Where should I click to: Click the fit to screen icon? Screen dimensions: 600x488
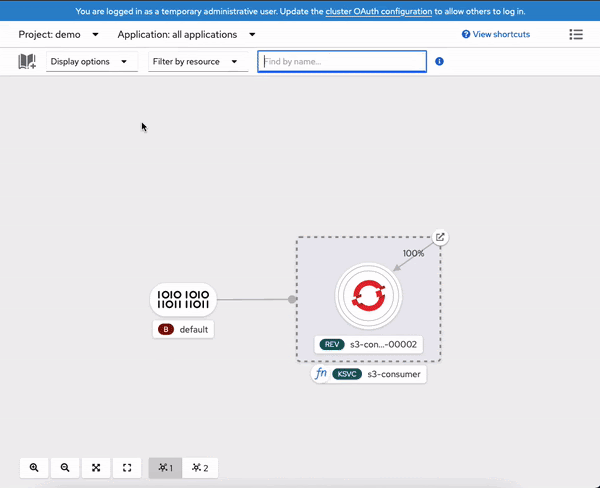[96, 467]
